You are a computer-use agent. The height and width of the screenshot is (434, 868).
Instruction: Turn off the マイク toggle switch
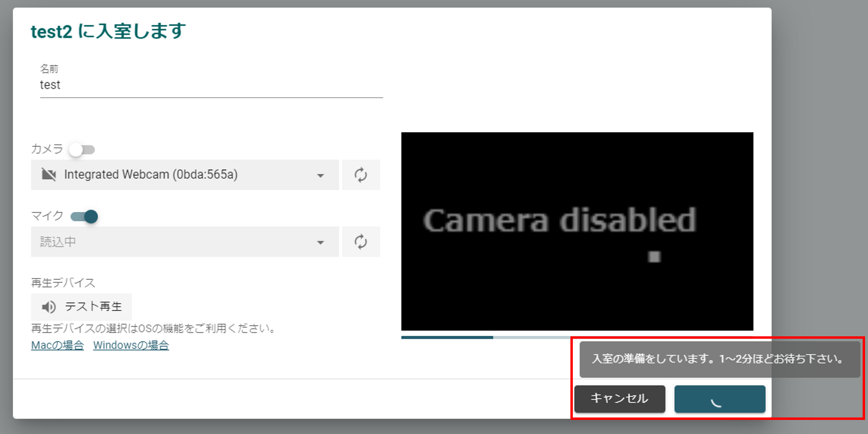click(84, 216)
